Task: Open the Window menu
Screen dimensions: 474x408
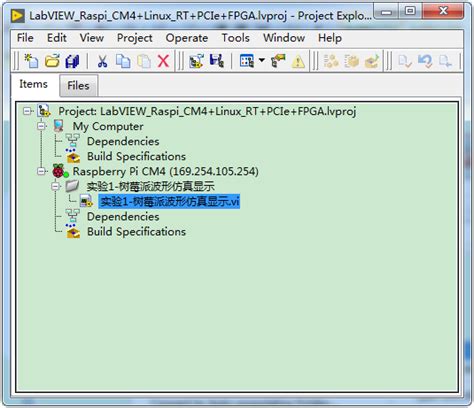Action: point(284,38)
